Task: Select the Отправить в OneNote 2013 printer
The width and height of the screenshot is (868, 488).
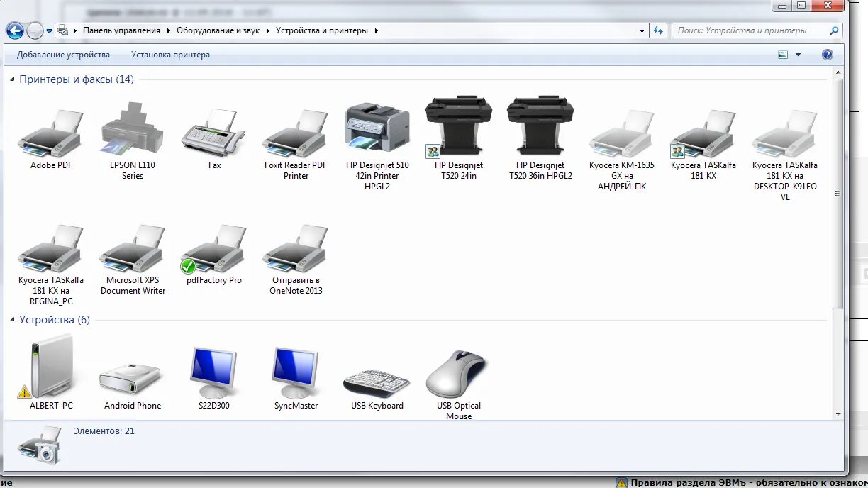Action: pos(296,260)
